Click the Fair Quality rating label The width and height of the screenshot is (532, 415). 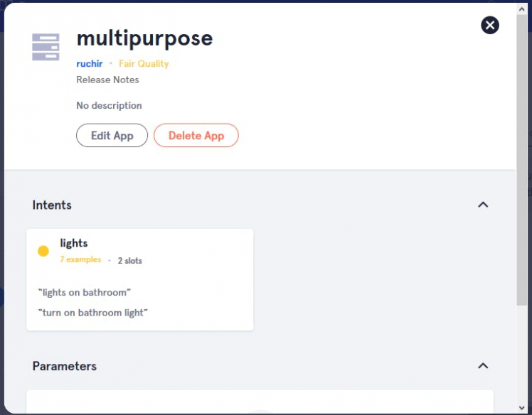(x=144, y=64)
